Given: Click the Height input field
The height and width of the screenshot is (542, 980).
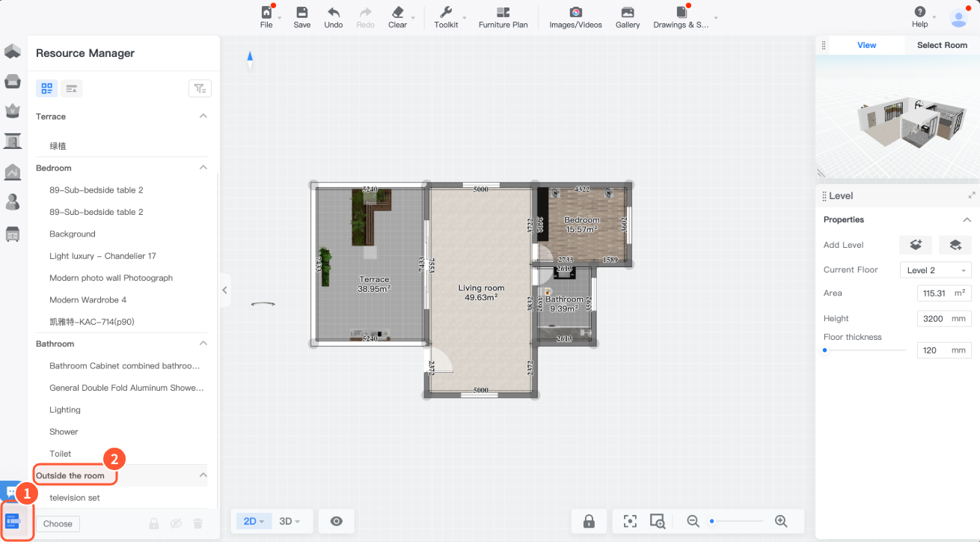Looking at the screenshot, I should 944,318.
